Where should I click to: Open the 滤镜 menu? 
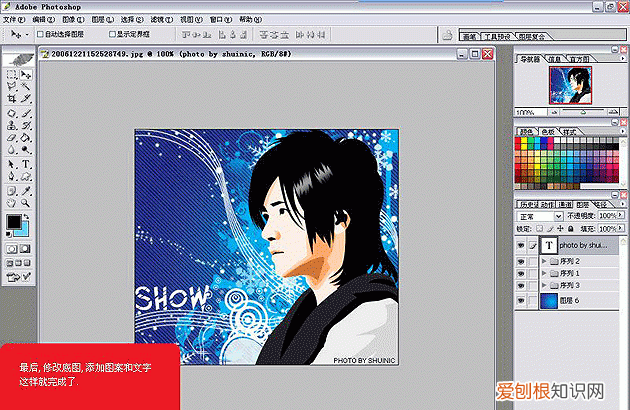156,19
